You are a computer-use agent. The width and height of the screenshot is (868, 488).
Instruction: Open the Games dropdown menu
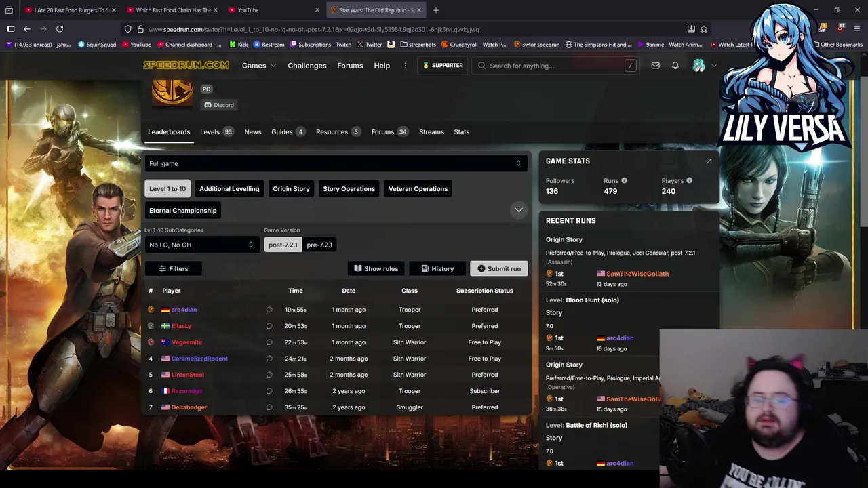[259, 66]
